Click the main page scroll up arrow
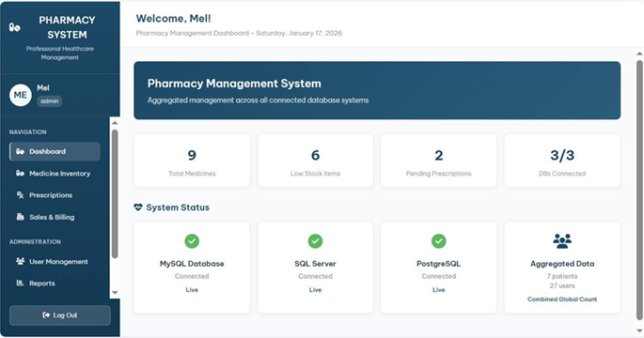The width and height of the screenshot is (644, 338). 639,54
